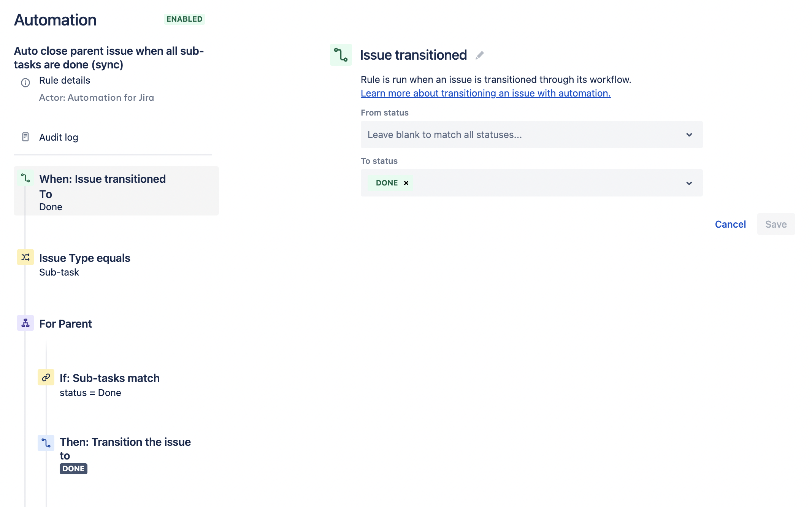Screen dimensions: 812x507
Task: Click the DONE badge under Transition action
Action: click(73, 468)
